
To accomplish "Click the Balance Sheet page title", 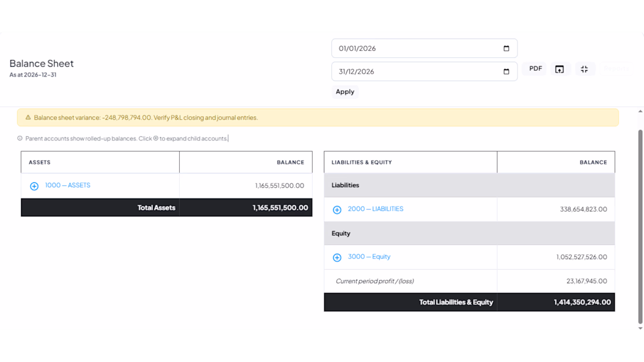I will click(42, 63).
